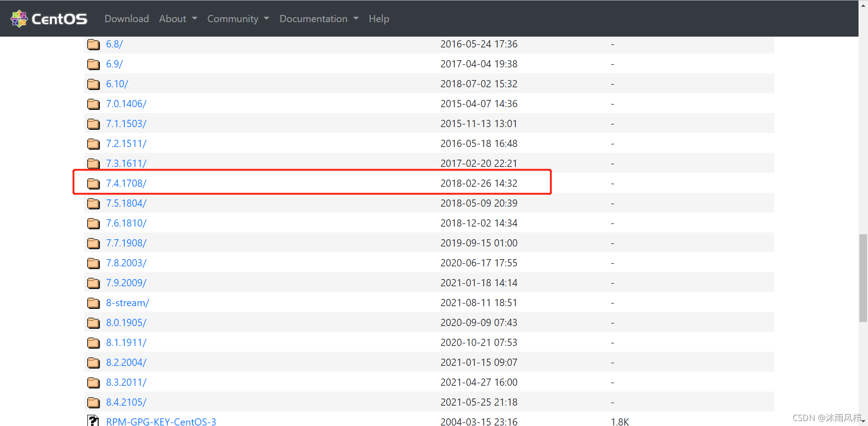The width and height of the screenshot is (868, 426).
Task: Open the 6.10/ directory link
Action: point(117,84)
